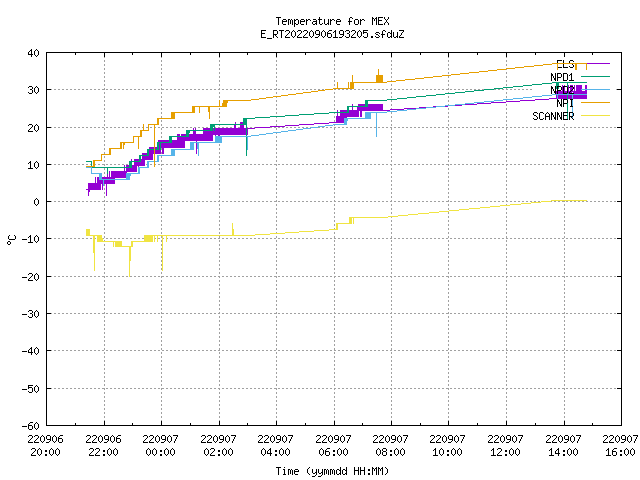Click the ELS legend label
The width and height of the screenshot is (640, 480).
565,64
